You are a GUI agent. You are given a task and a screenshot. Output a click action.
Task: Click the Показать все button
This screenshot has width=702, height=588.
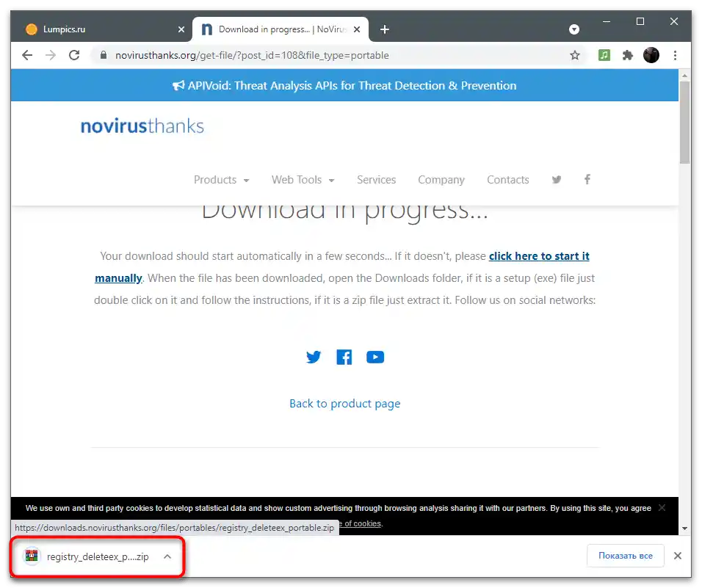[626, 556]
